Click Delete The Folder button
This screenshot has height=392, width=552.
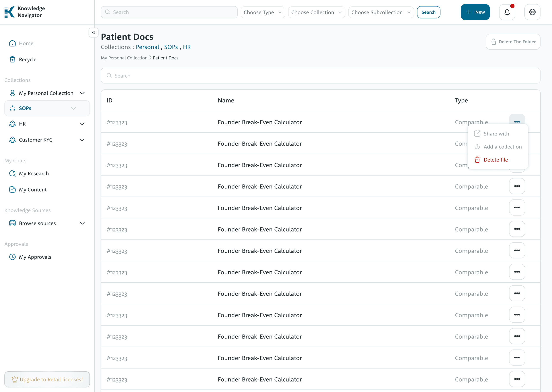(x=513, y=42)
